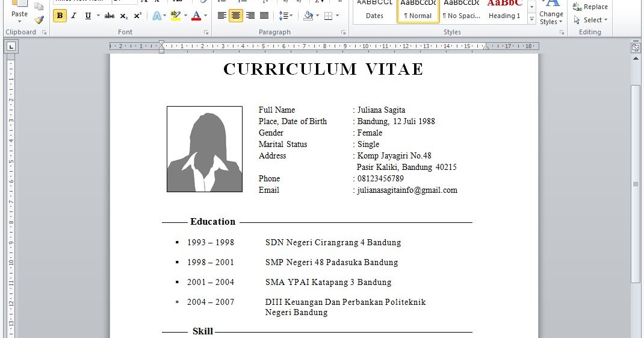The width and height of the screenshot is (644, 338).
Task: Click the tab selector at ruler corner
Action: [x=11, y=46]
